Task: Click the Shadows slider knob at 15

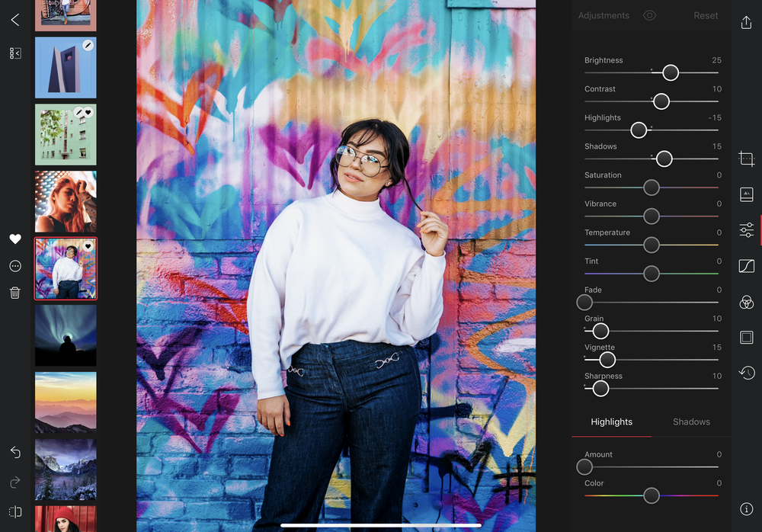Action: click(x=664, y=159)
